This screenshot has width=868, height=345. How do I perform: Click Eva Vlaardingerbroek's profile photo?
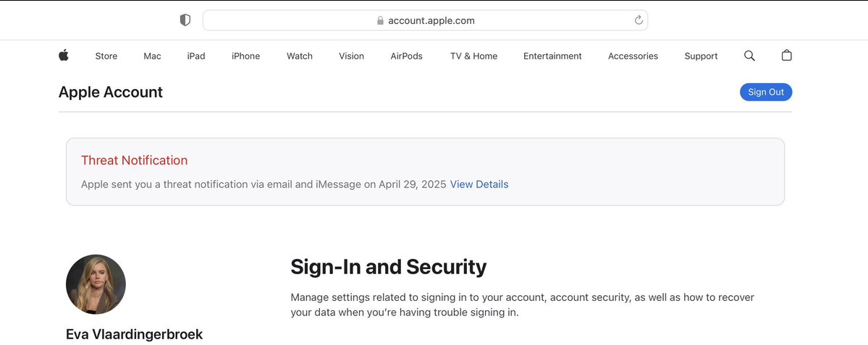pos(96,284)
